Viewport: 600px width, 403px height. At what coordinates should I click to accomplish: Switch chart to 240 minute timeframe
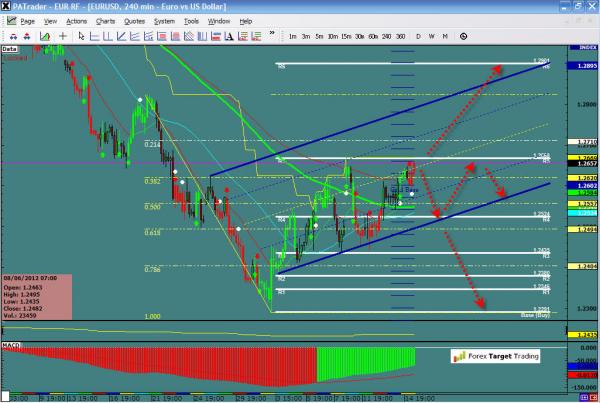click(x=387, y=35)
